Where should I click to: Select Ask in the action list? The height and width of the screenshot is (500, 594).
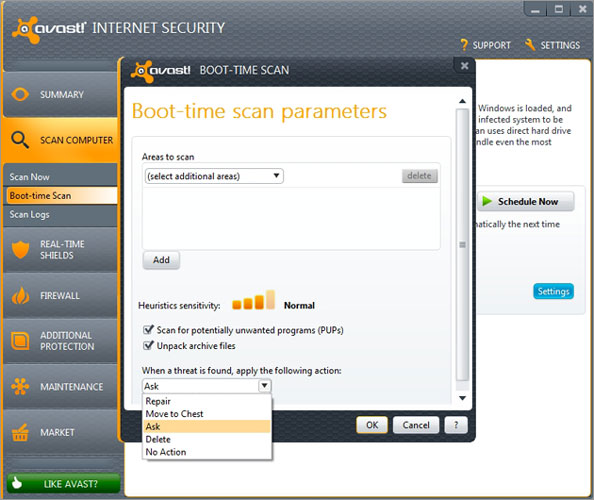[206, 427]
